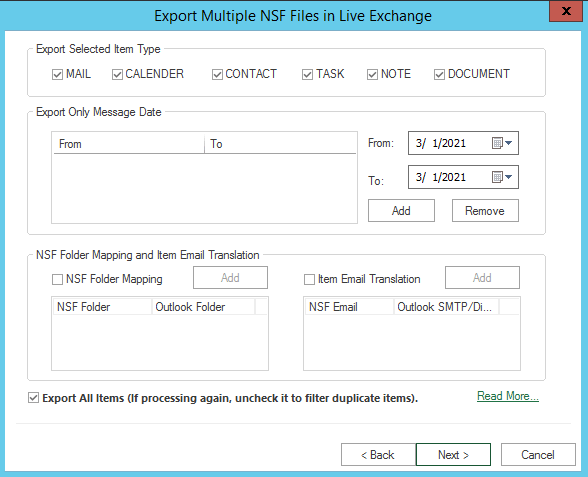Toggle the TASK checkbox
The image size is (588, 477).
pos(308,74)
